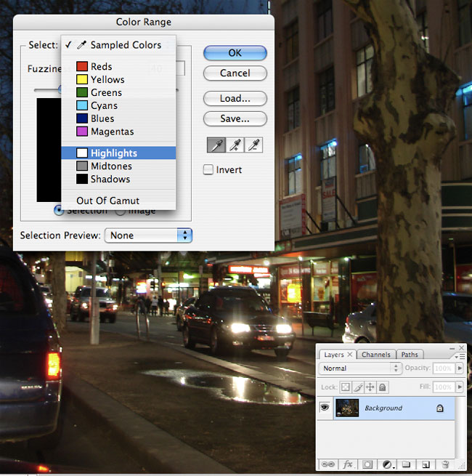
Task: Open the Selection Preview dropdown
Action: click(x=148, y=235)
